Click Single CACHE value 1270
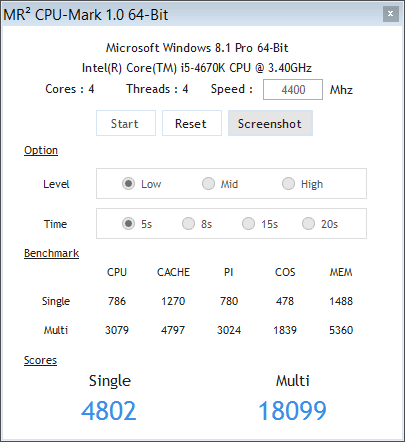 pos(173,301)
